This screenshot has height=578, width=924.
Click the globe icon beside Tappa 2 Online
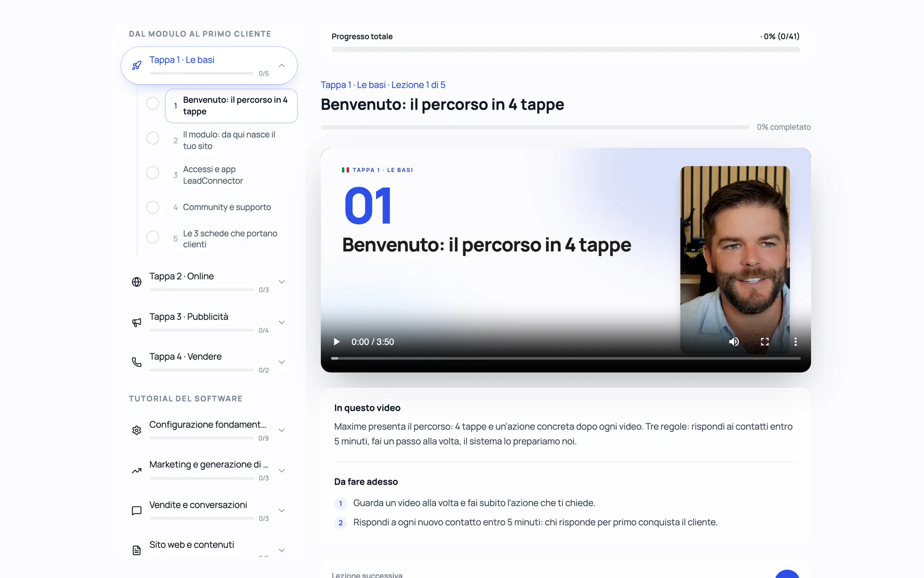pos(137,282)
